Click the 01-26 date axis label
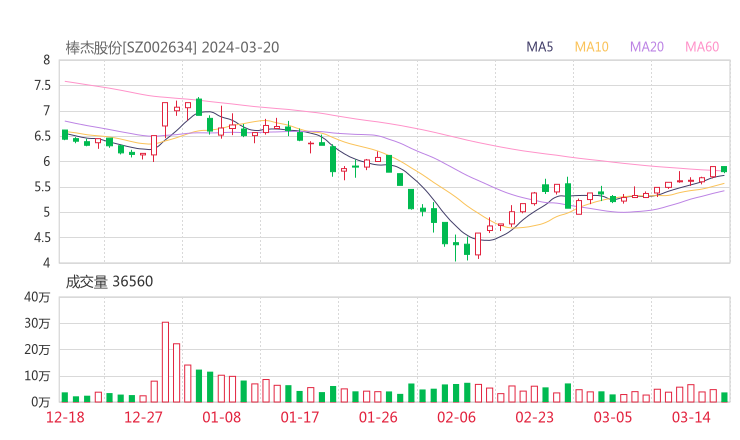The image size is (740, 440). (x=378, y=417)
